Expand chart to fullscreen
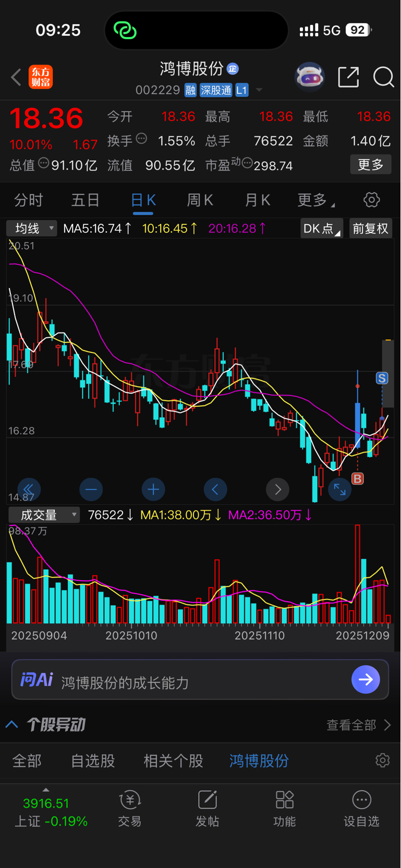This screenshot has width=401, height=868. click(339, 490)
